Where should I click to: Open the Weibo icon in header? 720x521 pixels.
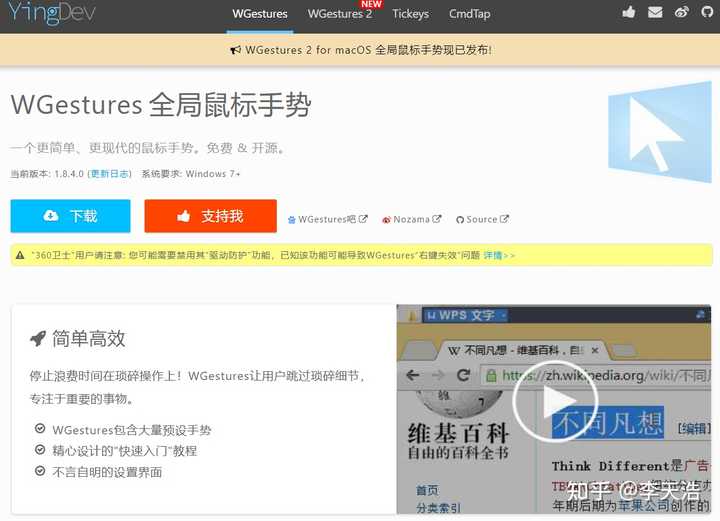[682, 12]
